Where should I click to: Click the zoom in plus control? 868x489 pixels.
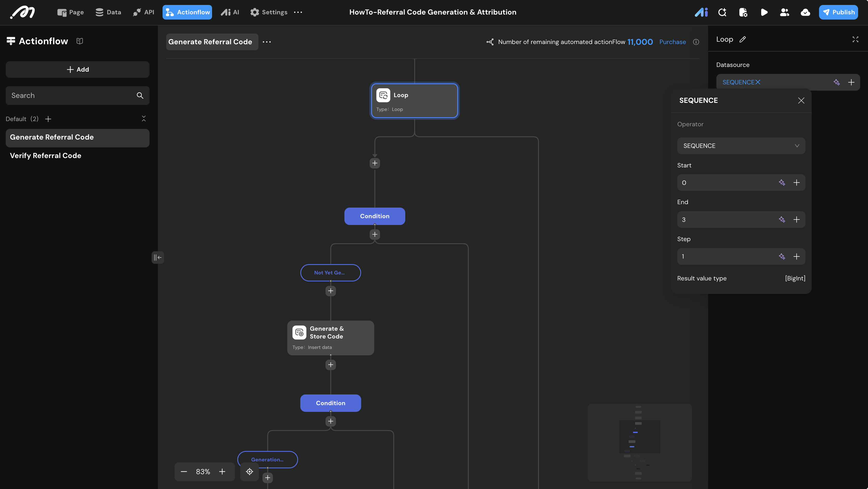(x=222, y=472)
